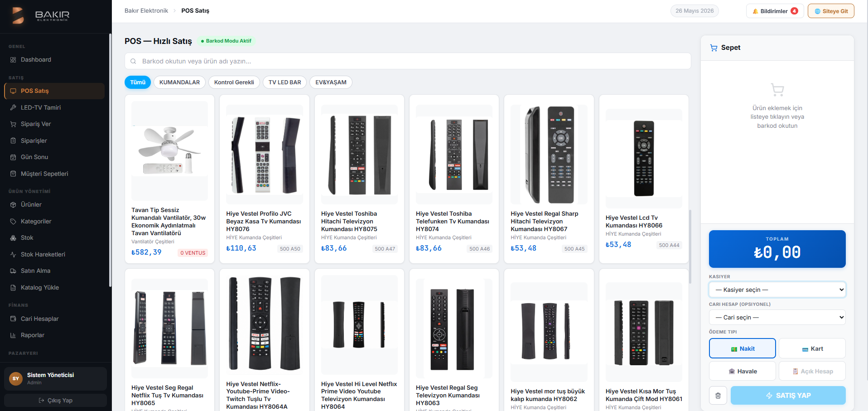
Task: Click the sidebar scrollbar
Action: pos(110,161)
